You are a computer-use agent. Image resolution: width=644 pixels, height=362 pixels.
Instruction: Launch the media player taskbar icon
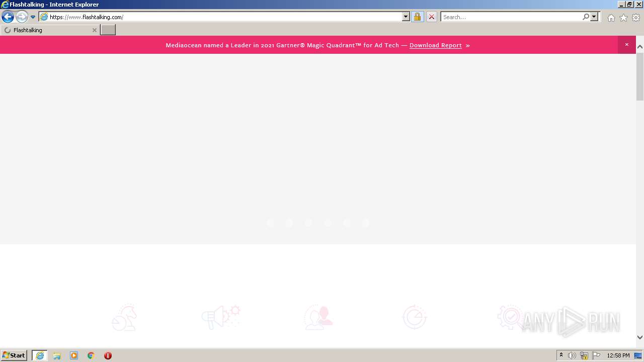(74, 355)
